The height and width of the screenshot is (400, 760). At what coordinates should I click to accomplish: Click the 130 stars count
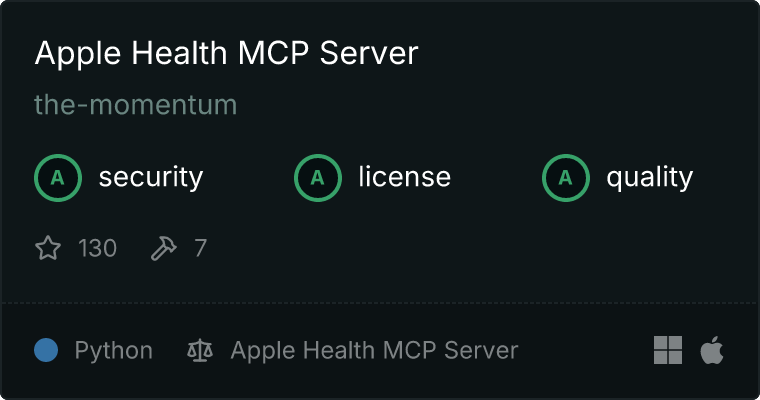click(x=97, y=248)
